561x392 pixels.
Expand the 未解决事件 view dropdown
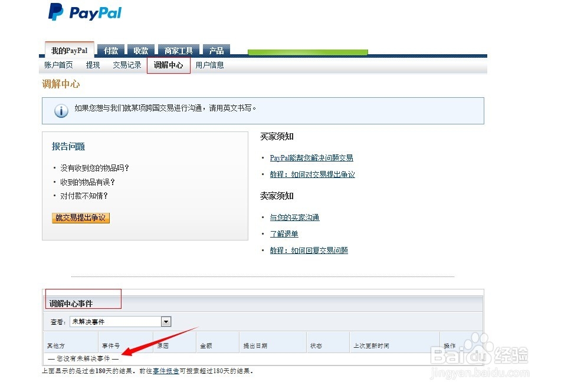[x=120, y=321]
